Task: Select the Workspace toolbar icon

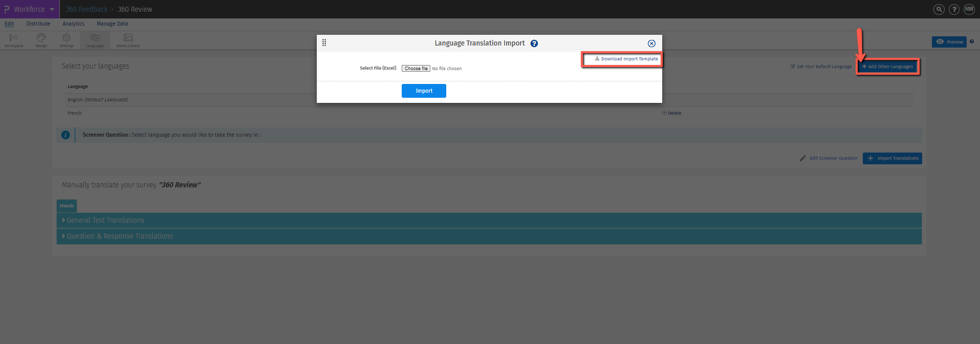Action: pos(14,40)
